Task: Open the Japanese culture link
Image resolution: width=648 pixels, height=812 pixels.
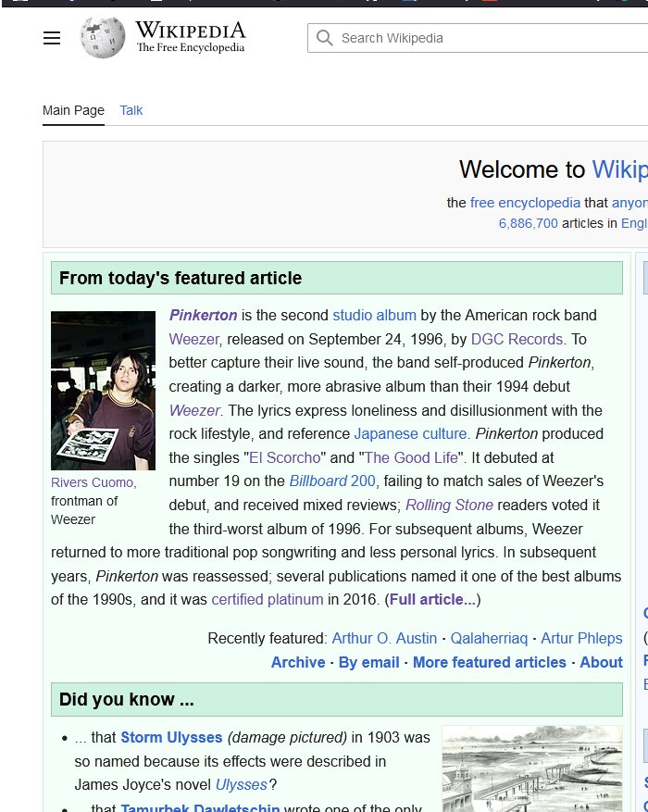Action: point(410,433)
